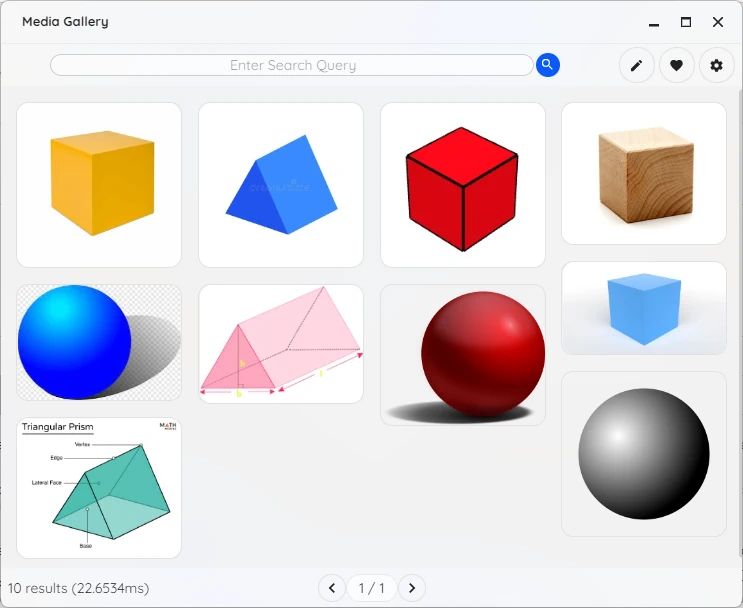Open the pencil edit tool
Viewport: 743px width, 608px height.
coord(636,66)
